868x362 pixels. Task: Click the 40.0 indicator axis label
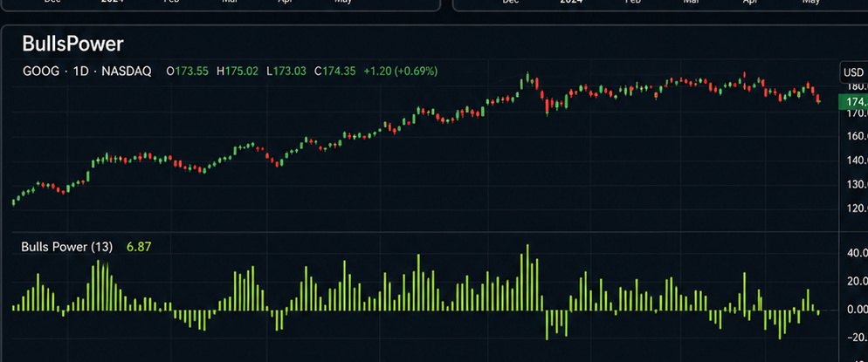pos(857,253)
